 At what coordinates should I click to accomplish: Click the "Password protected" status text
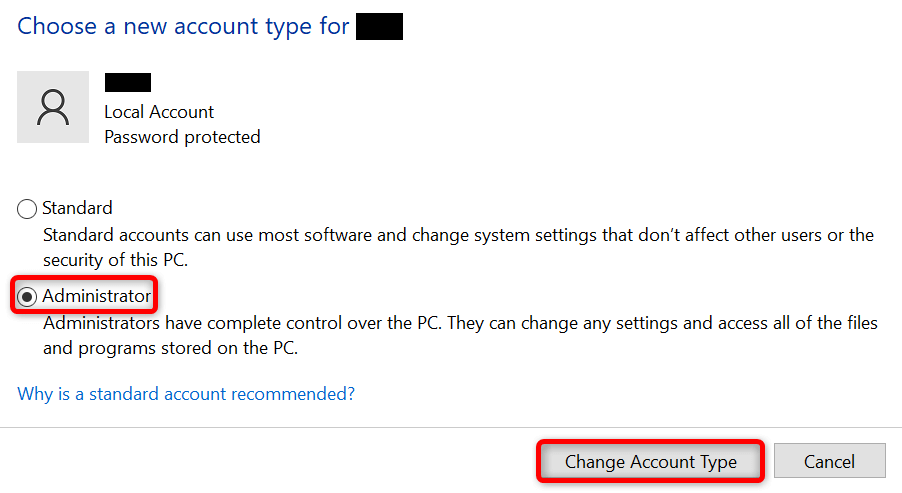[182, 137]
